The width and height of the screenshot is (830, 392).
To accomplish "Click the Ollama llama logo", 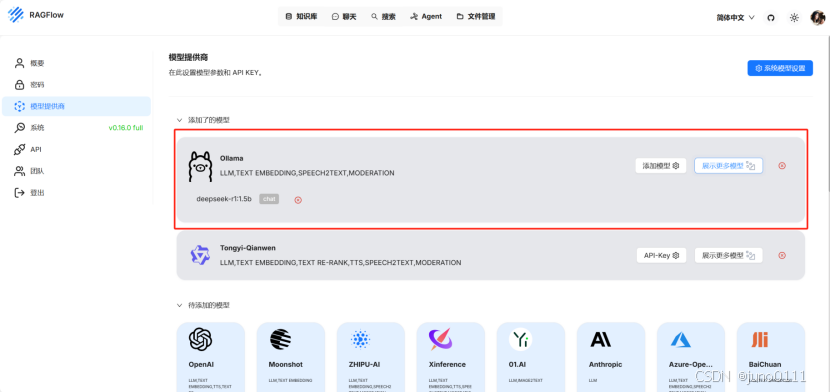I will pos(200,166).
